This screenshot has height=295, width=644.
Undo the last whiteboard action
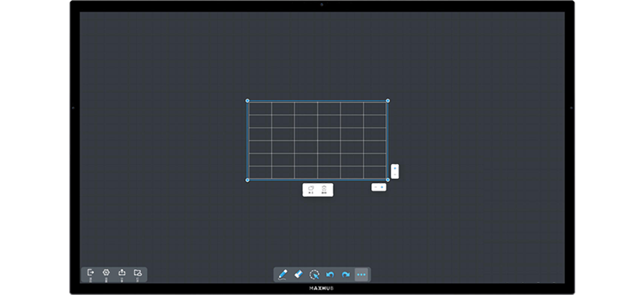(330, 274)
